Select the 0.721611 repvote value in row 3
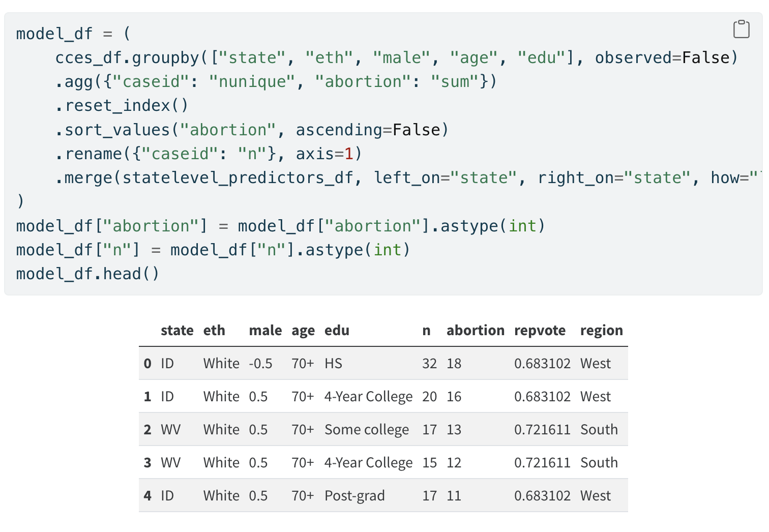The width and height of the screenshot is (769, 532). (x=542, y=463)
